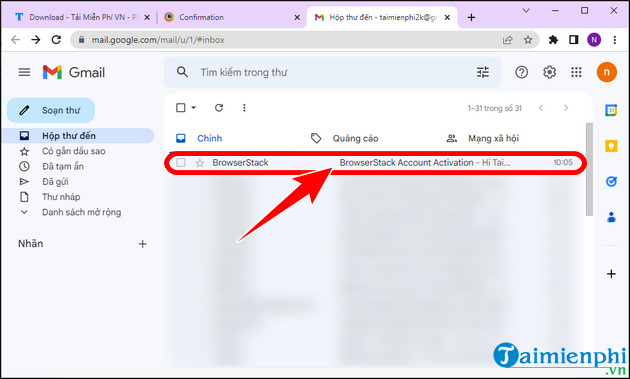Get add-ons plus icon in side panel
Screen dimensions: 630x379
611,274
